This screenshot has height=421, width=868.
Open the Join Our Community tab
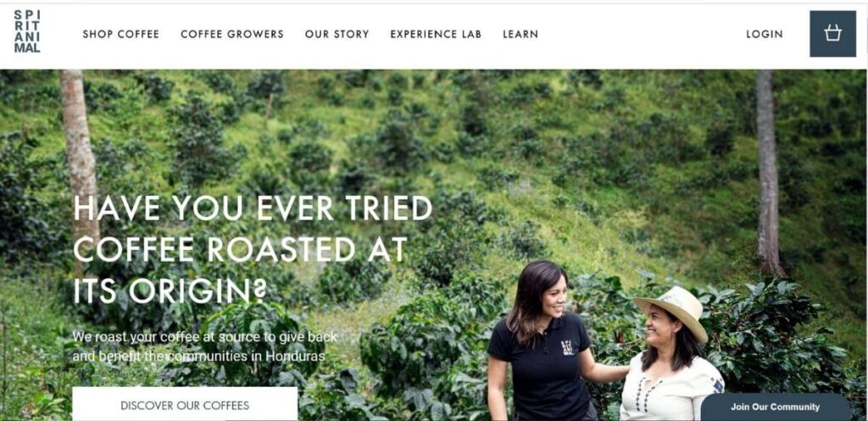[x=775, y=407]
